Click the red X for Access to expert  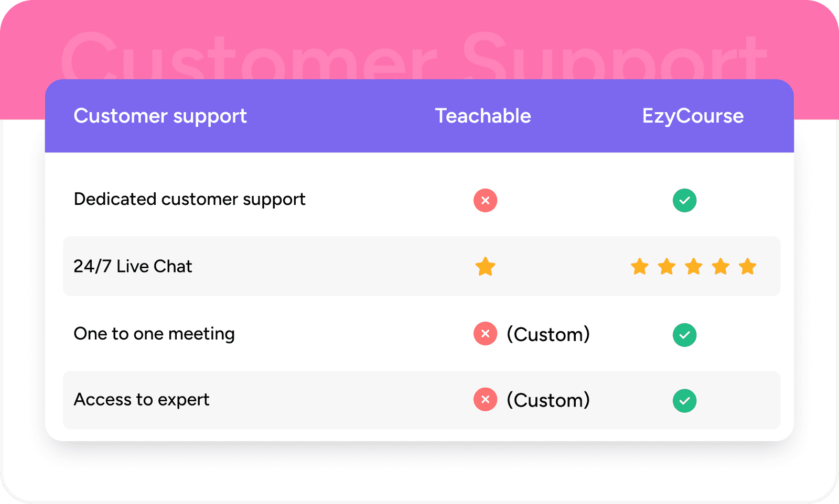coord(485,400)
